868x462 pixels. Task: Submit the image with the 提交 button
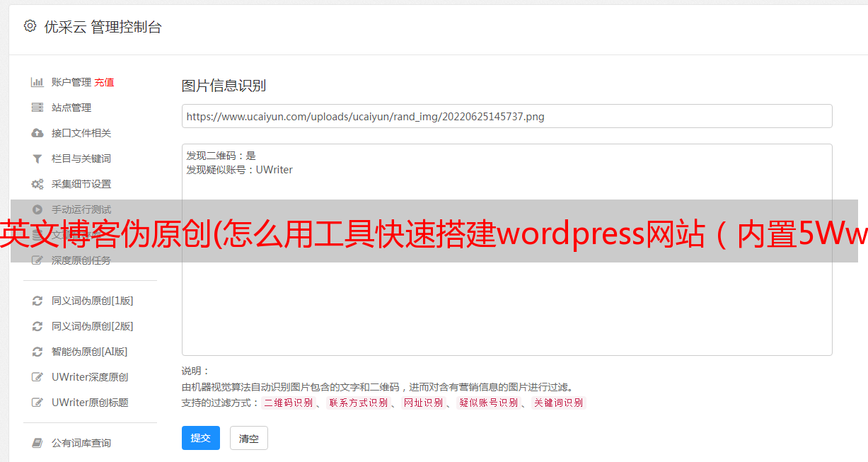201,438
